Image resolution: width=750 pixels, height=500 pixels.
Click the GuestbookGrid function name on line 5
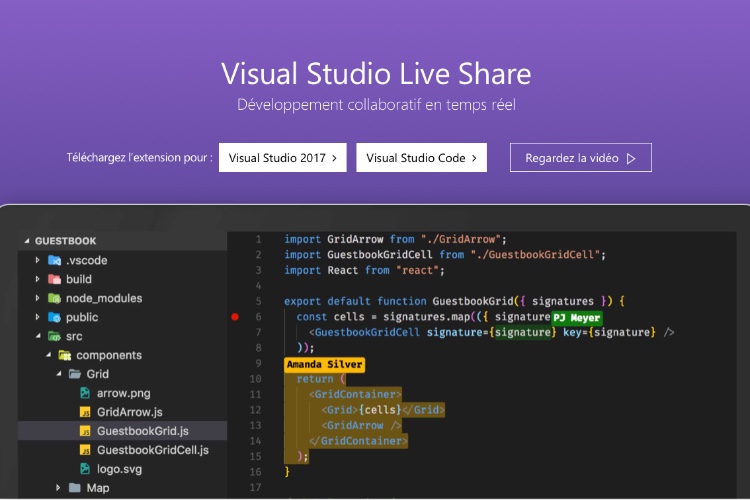(x=473, y=301)
